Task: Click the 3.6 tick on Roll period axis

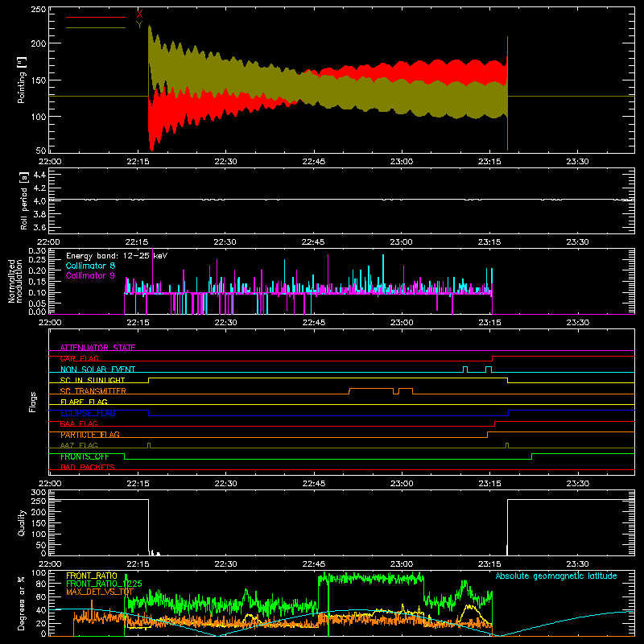Action: (x=39, y=227)
